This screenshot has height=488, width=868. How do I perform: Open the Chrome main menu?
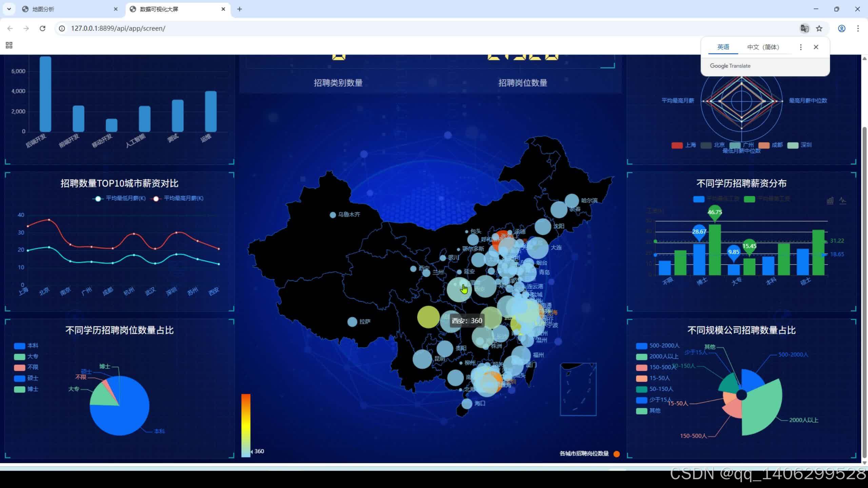coord(858,28)
